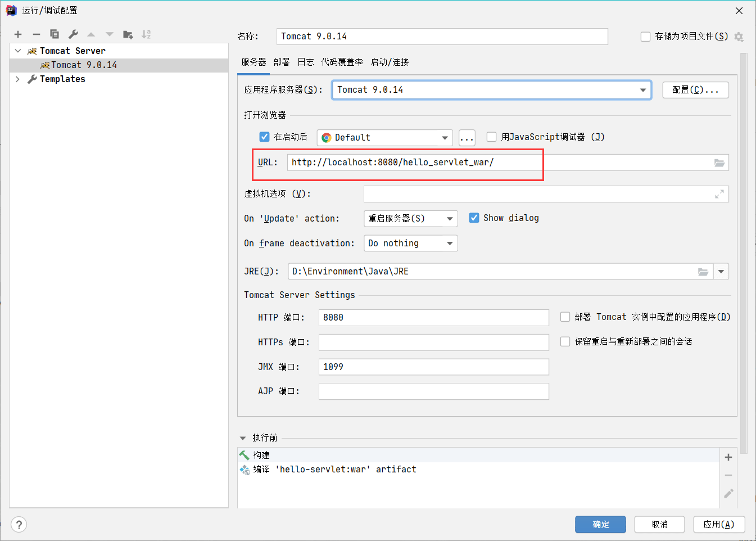Enable preserve sessions across restarts checkbox
This screenshot has height=541, width=756.
coord(565,341)
